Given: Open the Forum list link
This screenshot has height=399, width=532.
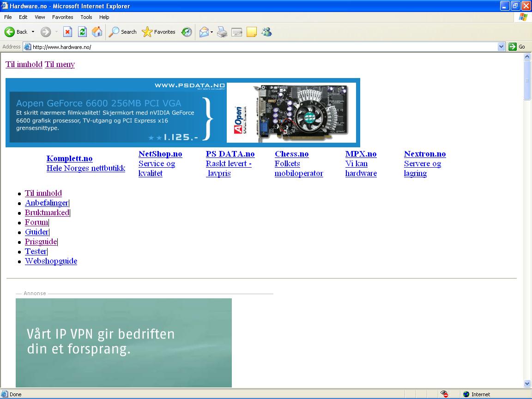Looking at the screenshot, I should (x=36, y=222).
